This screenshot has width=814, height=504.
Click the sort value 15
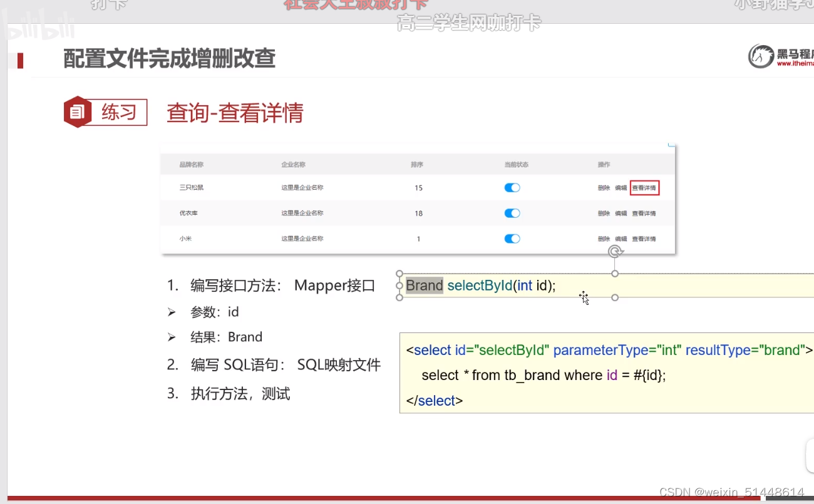(x=418, y=188)
